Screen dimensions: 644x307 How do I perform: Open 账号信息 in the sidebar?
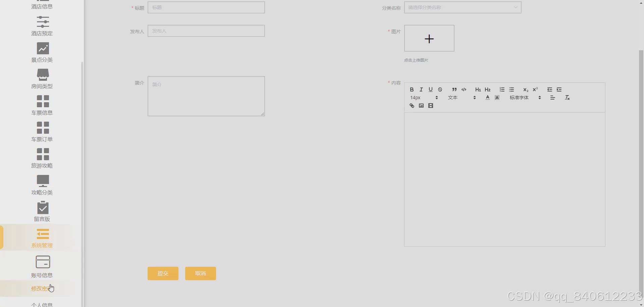(x=42, y=267)
